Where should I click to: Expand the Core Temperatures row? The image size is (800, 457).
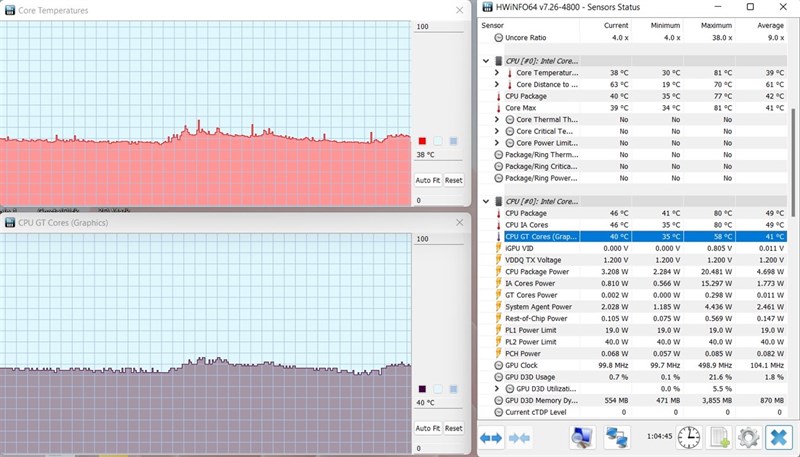(496, 72)
